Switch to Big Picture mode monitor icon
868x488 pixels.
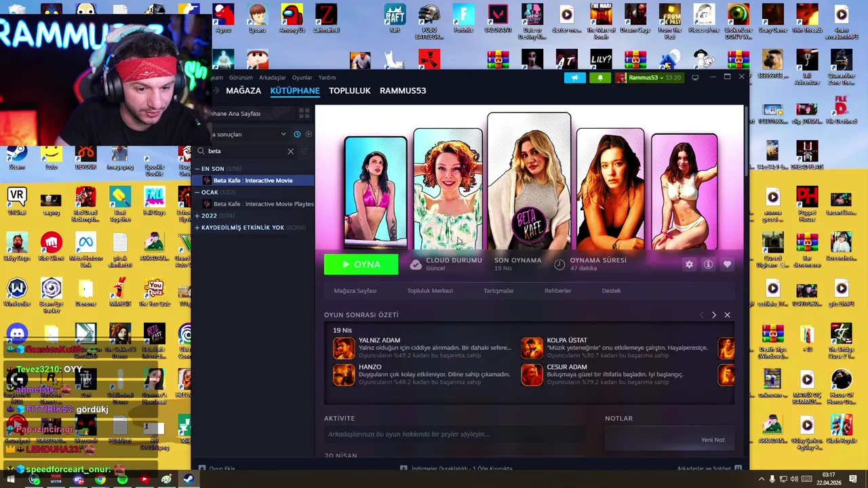point(695,78)
